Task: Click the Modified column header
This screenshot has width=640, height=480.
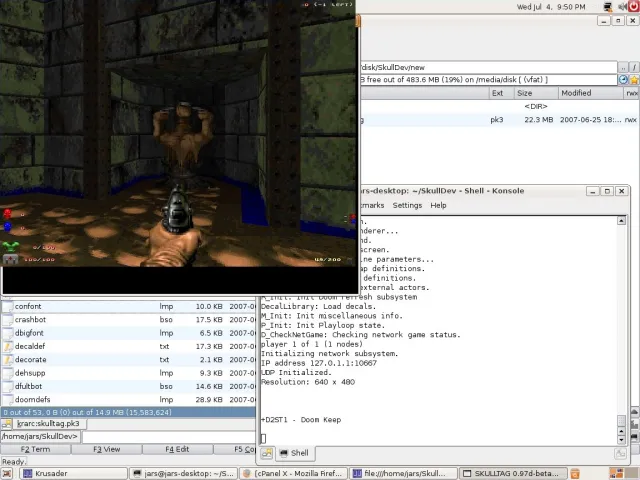Action: (x=576, y=93)
